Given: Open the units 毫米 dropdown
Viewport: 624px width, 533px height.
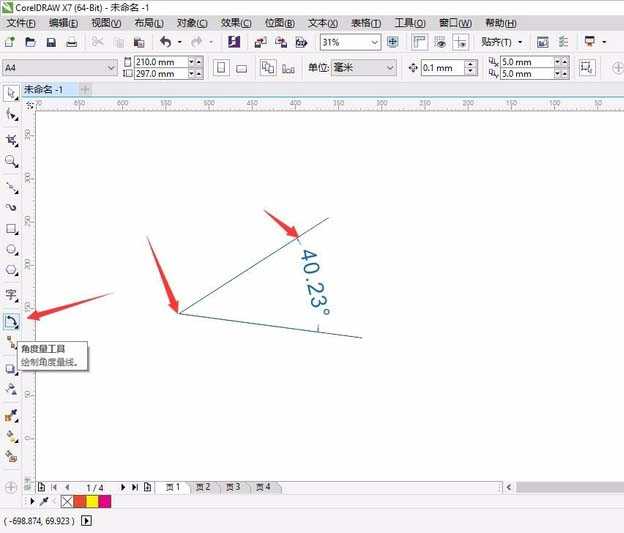Looking at the screenshot, I should (389, 67).
